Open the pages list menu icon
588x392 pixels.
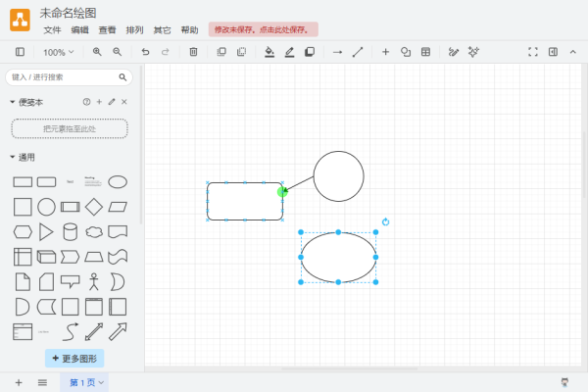(42, 382)
